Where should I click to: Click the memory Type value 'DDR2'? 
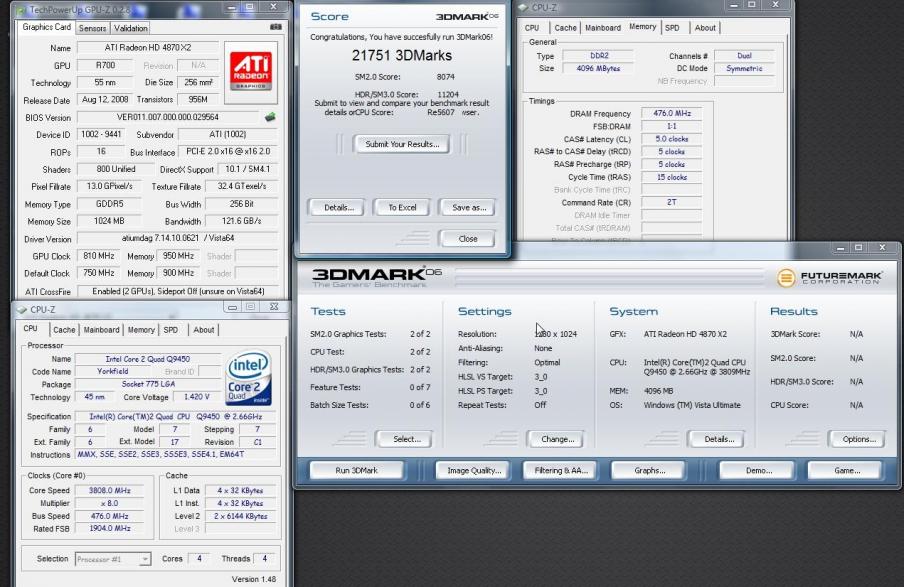(598, 56)
